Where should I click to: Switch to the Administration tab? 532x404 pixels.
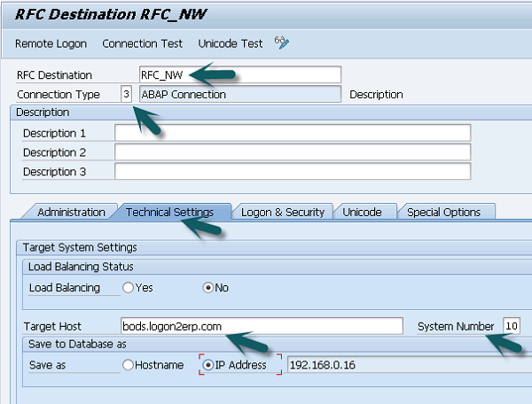[x=71, y=212]
